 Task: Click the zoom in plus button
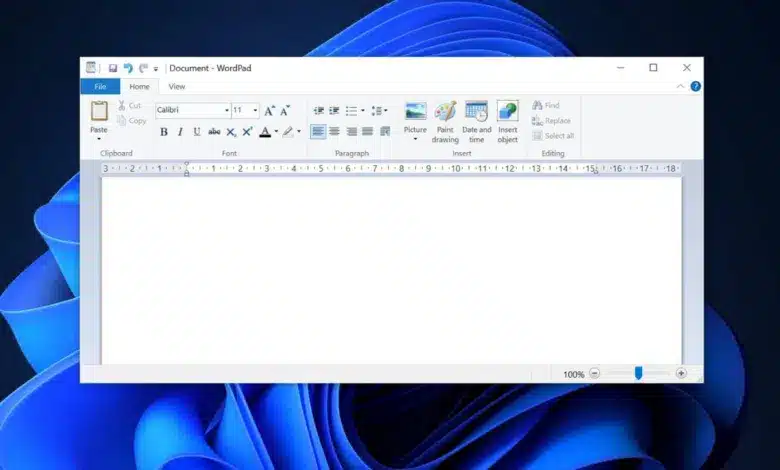(x=681, y=374)
